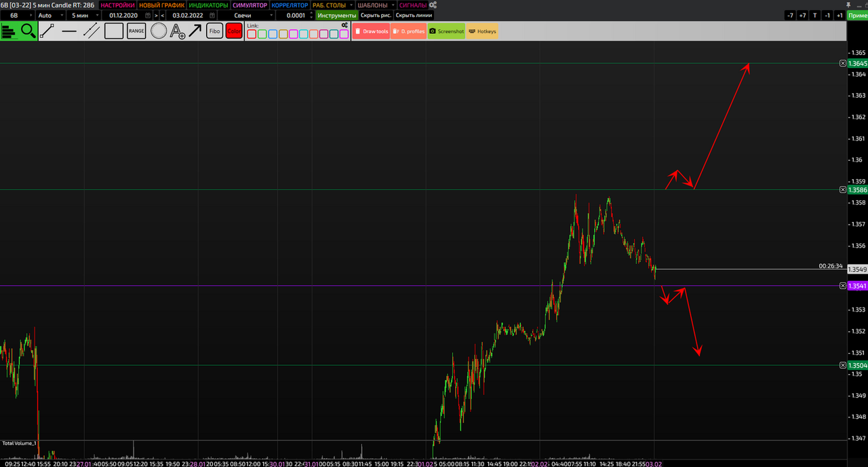Select the arrow drawing tool

click(195, 31)
